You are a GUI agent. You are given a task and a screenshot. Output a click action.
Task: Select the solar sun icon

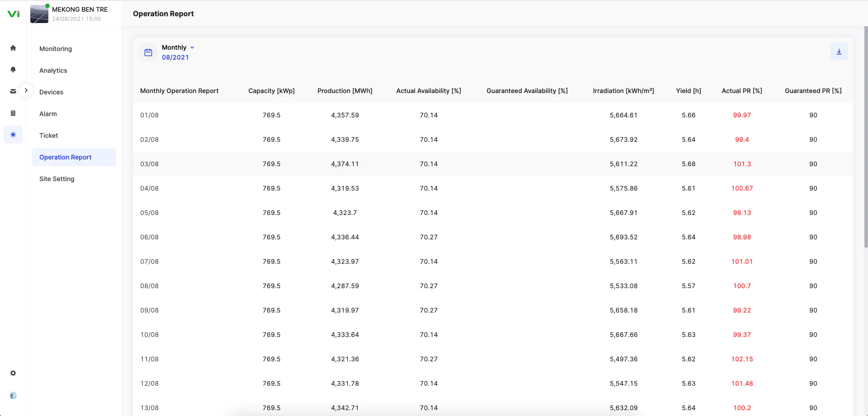pyautogui.click(x=13, y=135)
